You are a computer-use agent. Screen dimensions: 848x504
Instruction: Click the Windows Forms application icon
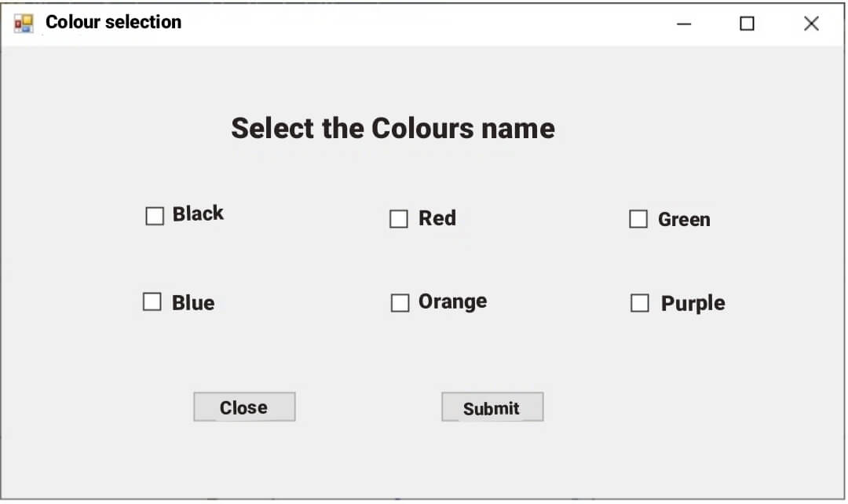21,22
